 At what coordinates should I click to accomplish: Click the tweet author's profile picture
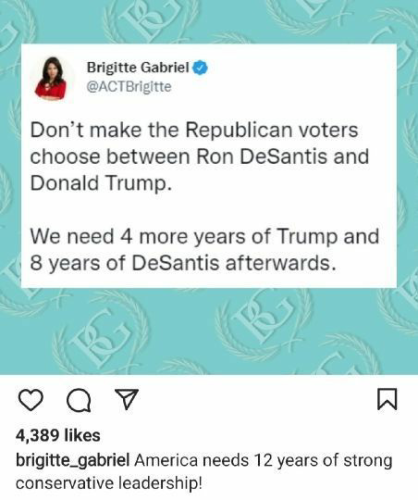click(x=50, y=78)
